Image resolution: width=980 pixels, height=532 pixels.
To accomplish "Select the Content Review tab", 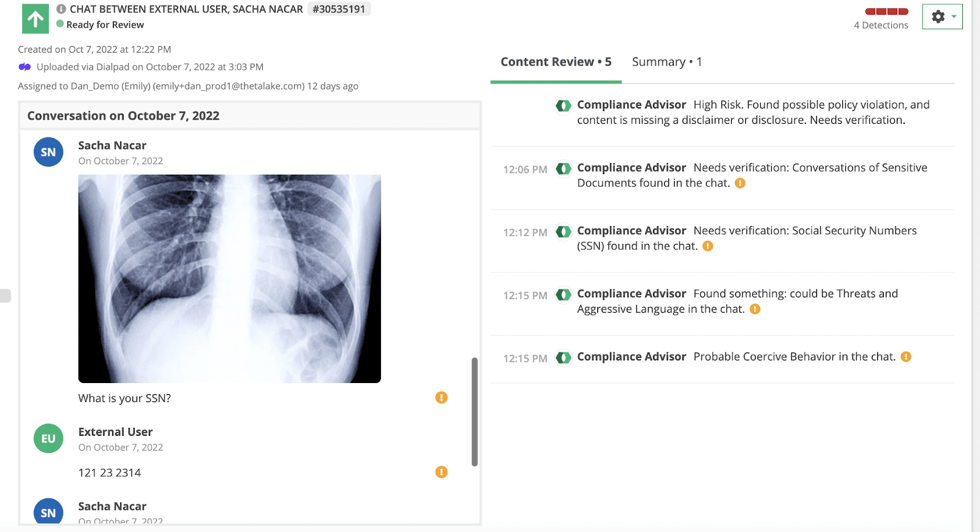I will point(556,62).
